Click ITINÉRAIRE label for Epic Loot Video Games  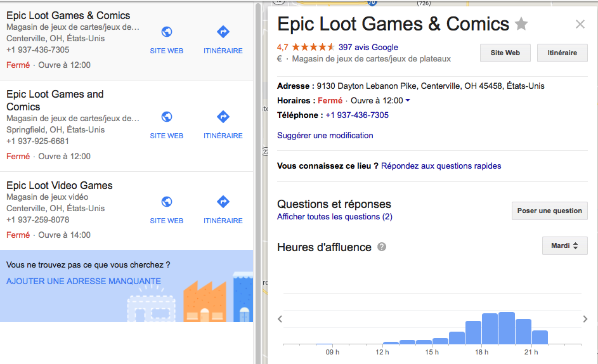tap(223, 221)
